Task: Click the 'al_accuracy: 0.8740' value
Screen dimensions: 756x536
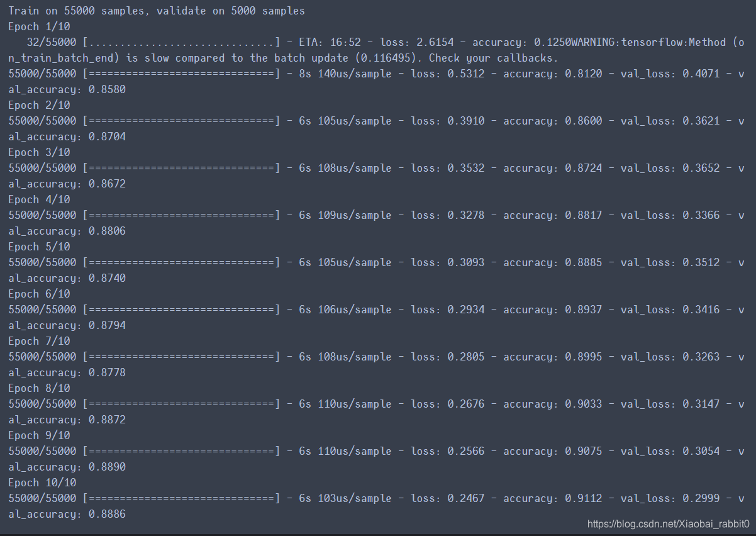Action: (x=67, y=278)
